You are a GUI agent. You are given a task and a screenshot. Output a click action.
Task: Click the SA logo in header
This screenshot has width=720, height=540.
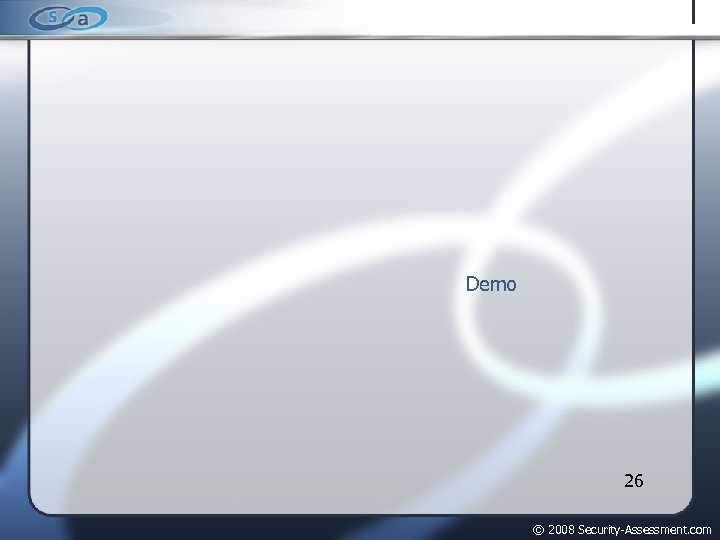pos(68,18)
